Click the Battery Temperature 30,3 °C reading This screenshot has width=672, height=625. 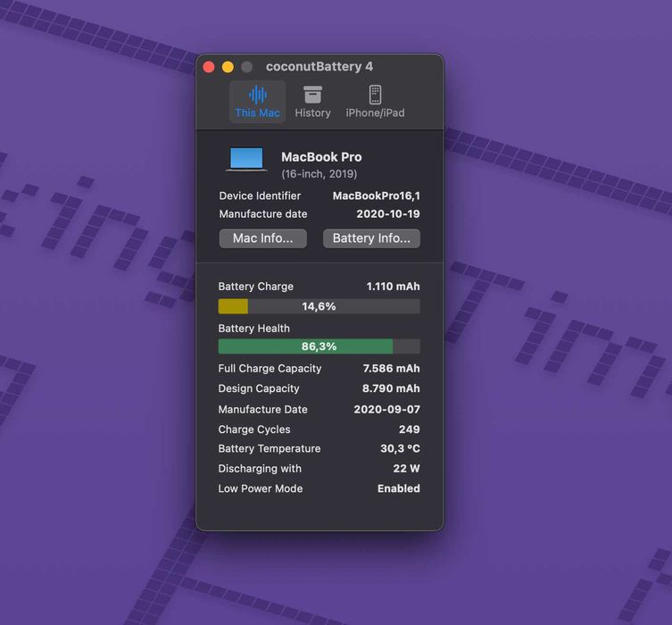tap(401, 449)
